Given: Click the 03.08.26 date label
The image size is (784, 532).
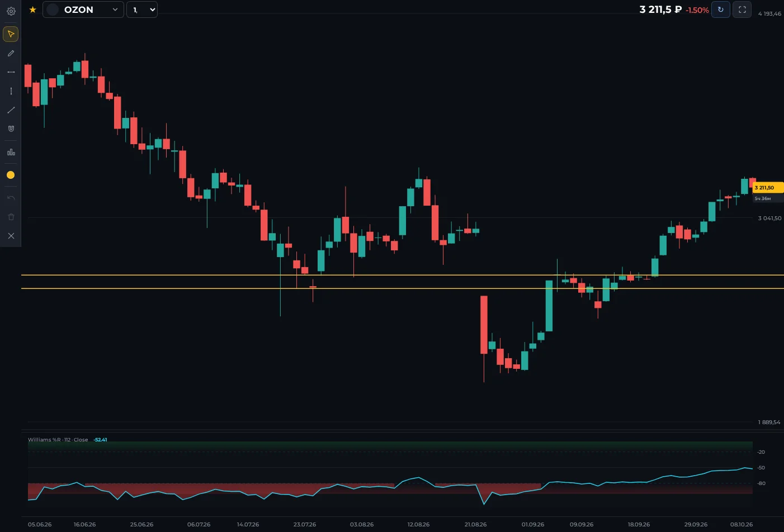Looking at the screenshot, I should (362, 524).
